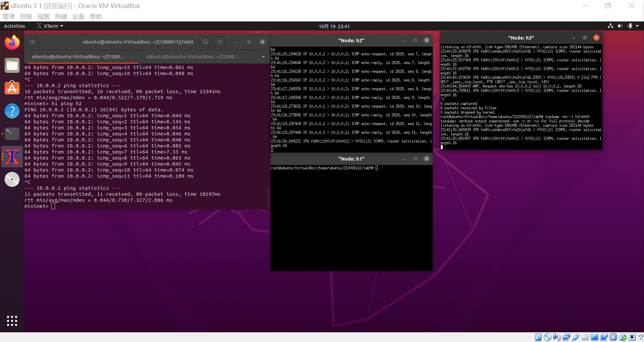
Task: Open the GNOME Terminal hamburger menu
Action: tap(220, 42)
